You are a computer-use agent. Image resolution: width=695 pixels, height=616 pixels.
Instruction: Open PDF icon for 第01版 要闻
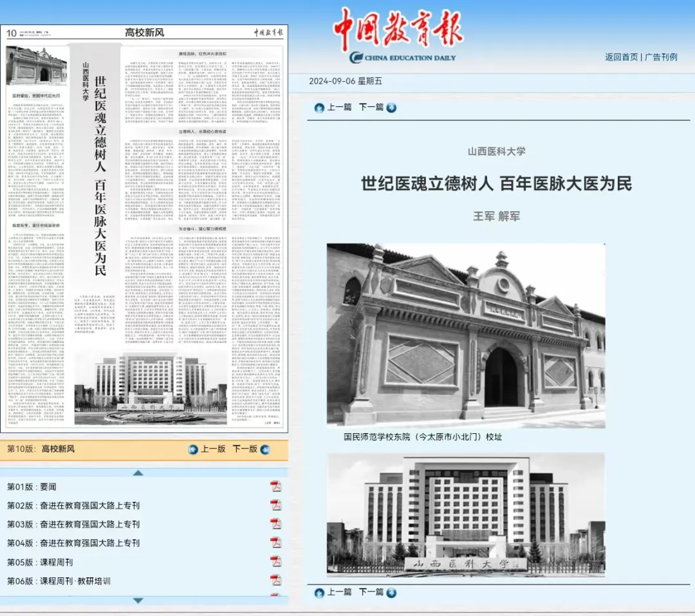click(275, 486)
